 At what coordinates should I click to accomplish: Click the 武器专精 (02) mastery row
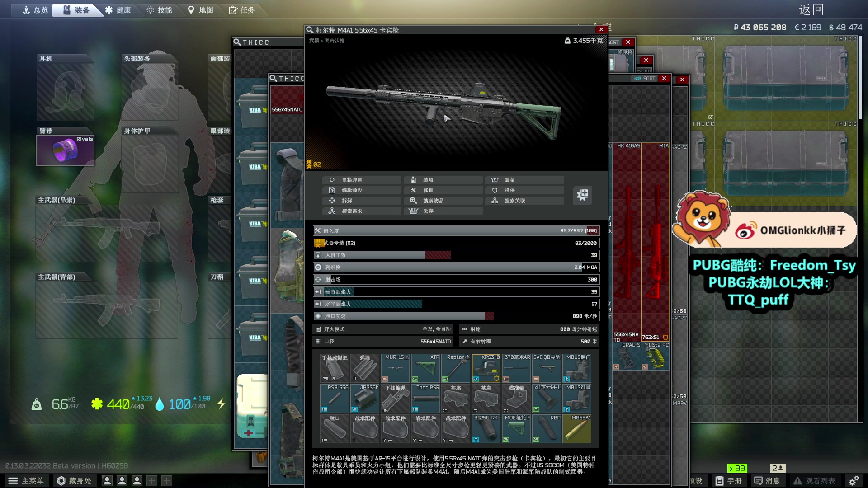point(456,243)
